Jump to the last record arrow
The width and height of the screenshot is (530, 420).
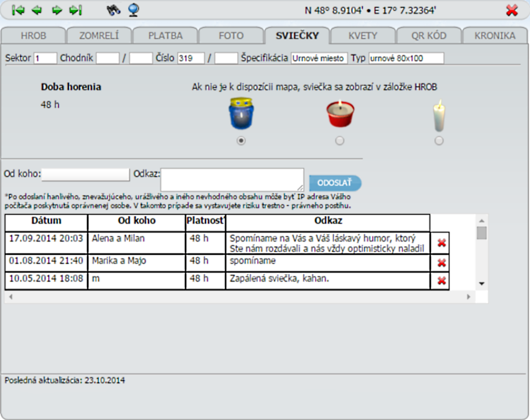click(76, 10)
